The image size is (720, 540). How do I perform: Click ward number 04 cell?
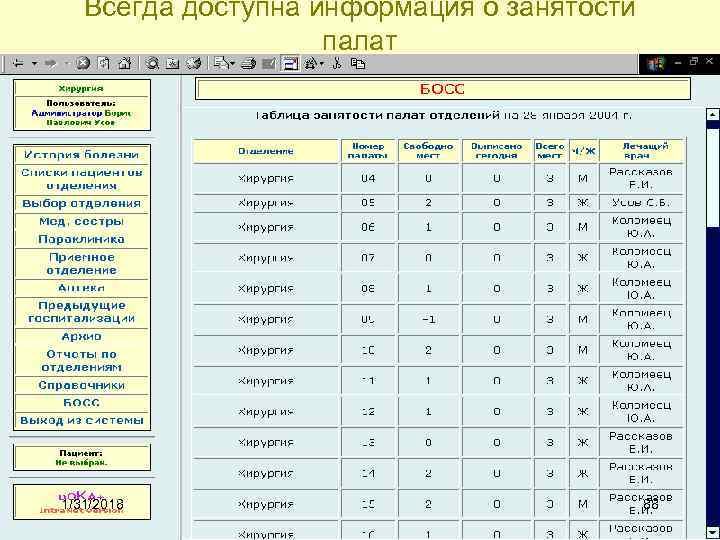coord(368,178)
